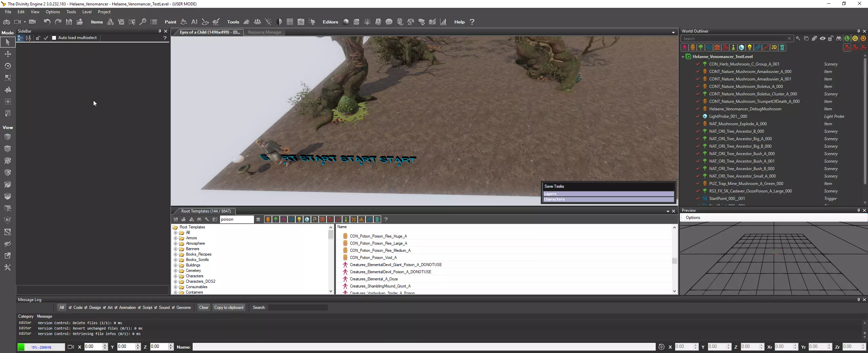The height and width of the screenshot is (353, 868).
Task: Expand the Characters_DOS2 folder in Root Templates
Action: (x=175, y=281)
